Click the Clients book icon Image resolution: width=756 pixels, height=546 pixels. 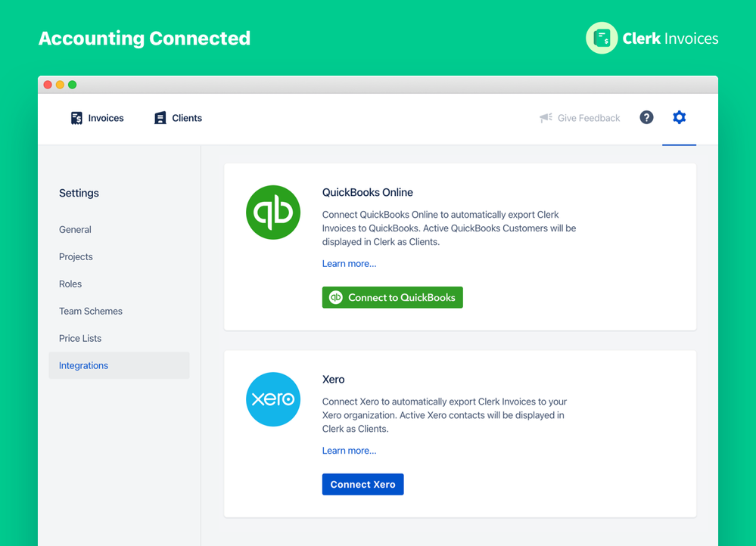160,117
